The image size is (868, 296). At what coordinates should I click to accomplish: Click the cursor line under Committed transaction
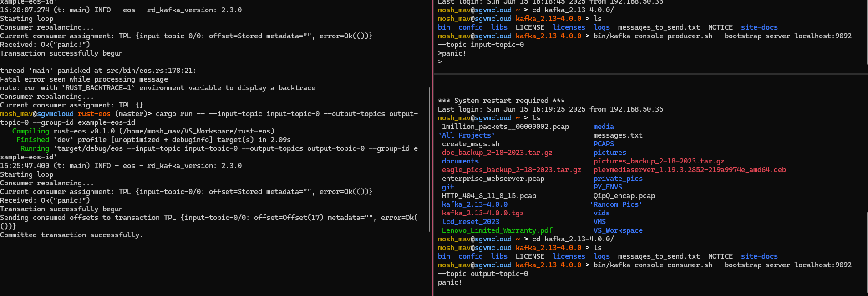[1, 244]
